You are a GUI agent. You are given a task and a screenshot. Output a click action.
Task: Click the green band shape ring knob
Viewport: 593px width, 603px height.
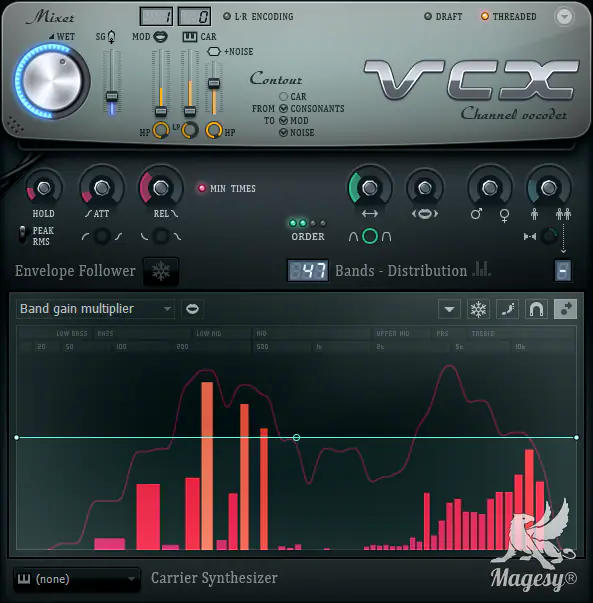coord(370,236)
